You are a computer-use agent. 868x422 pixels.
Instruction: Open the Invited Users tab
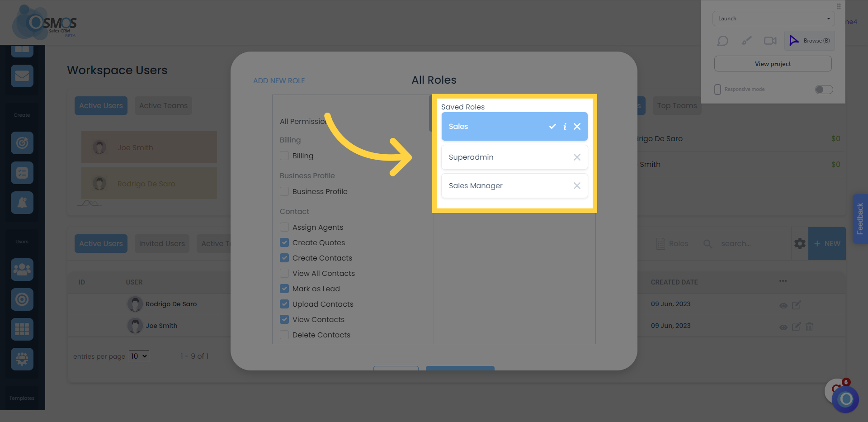pos(162,244)
